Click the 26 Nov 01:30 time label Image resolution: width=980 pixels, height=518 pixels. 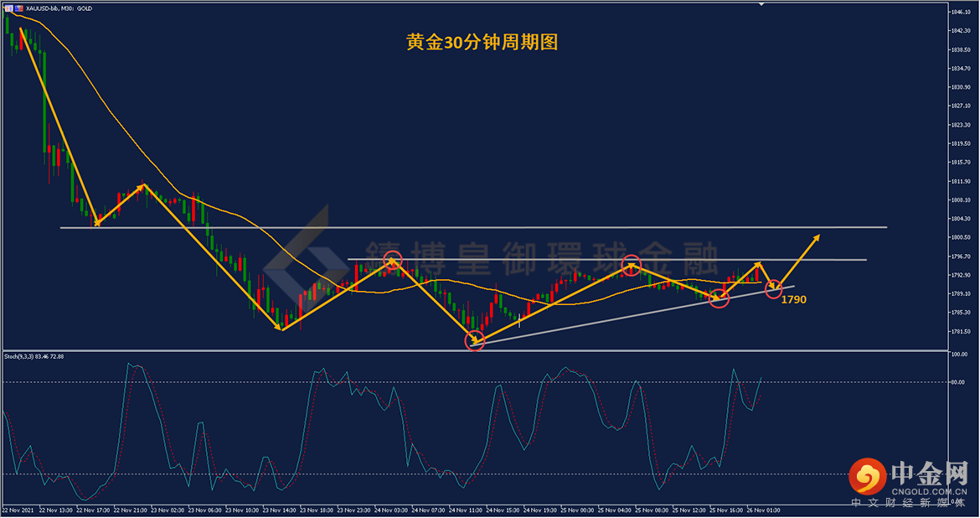[x=764, y=510]
